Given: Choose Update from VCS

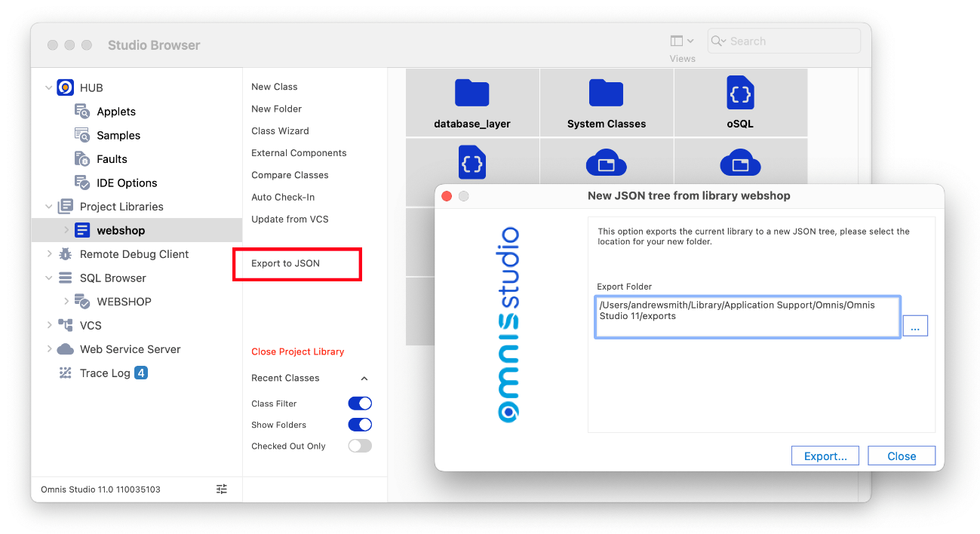Looking at the screenshot, I should [290, 219].
